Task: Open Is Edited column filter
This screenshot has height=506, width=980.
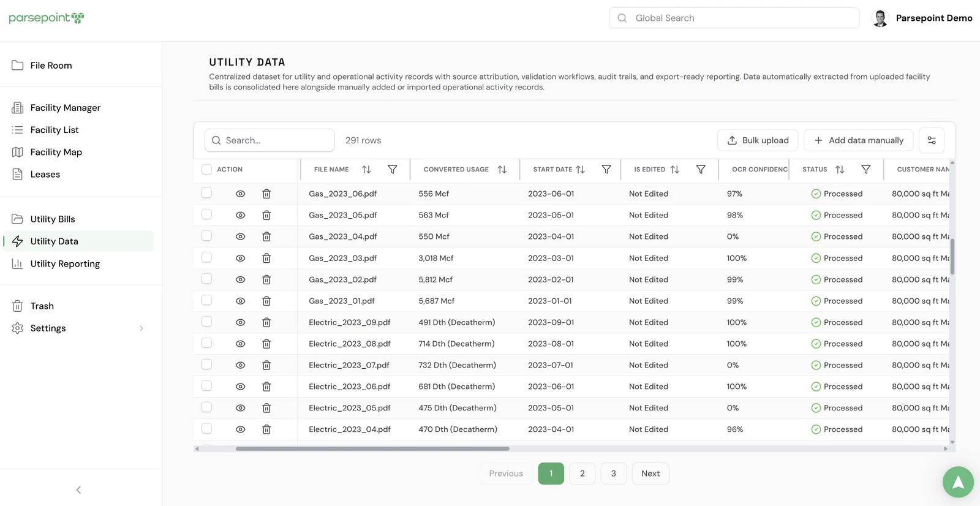Action: pos(701,169)
